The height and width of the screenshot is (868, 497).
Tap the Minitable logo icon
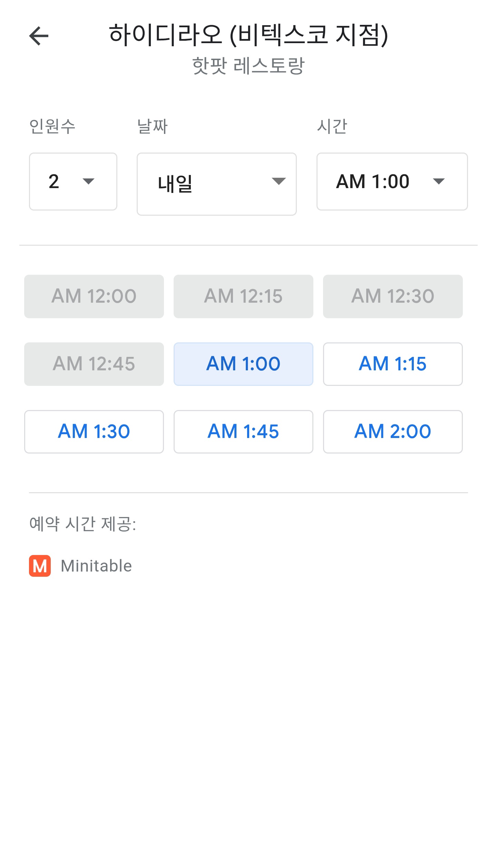[x=40, y=566]
